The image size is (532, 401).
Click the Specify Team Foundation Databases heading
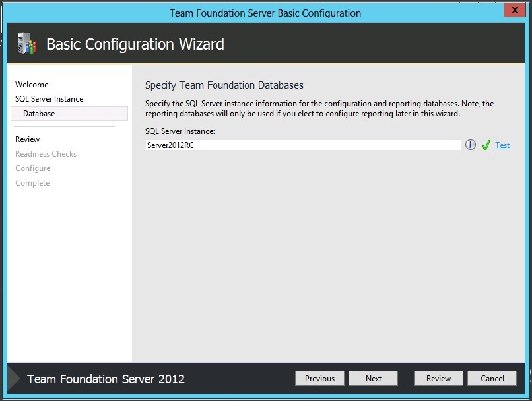(x=224, y=85)
